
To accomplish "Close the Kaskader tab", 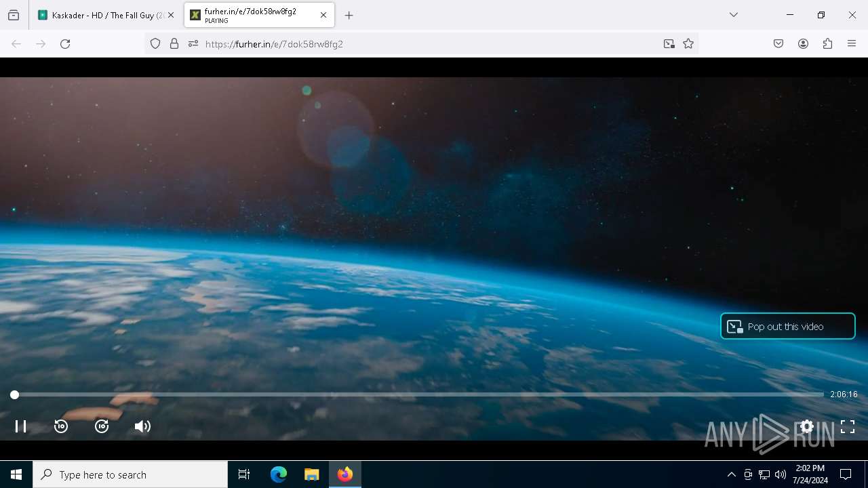I will pyautogui.click(x=171, y=15).
